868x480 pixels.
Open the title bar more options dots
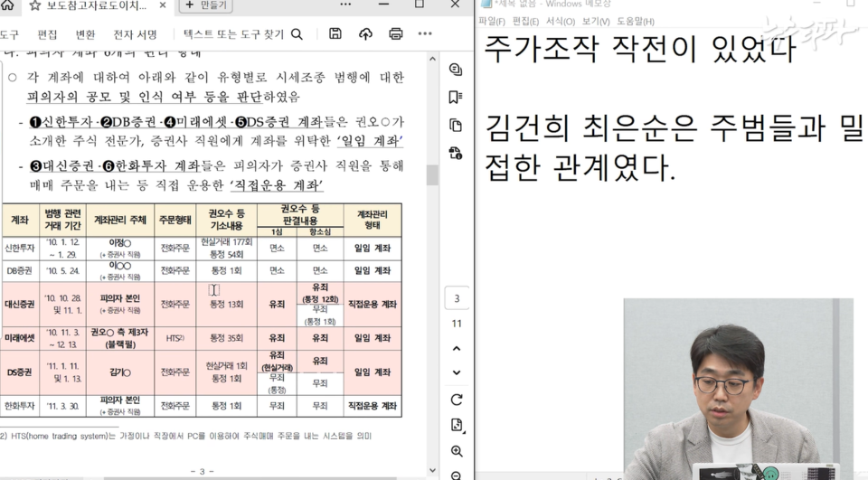(x=345, y=5)
